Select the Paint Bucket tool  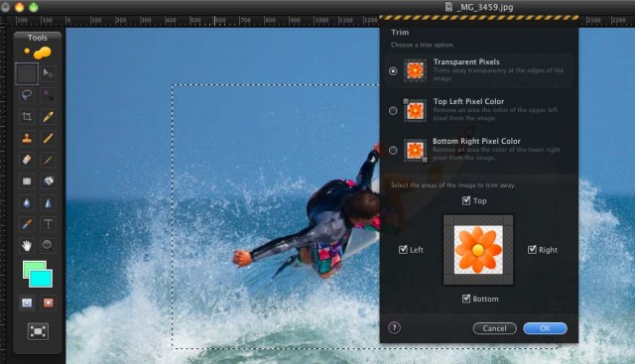tap(49, 181)
